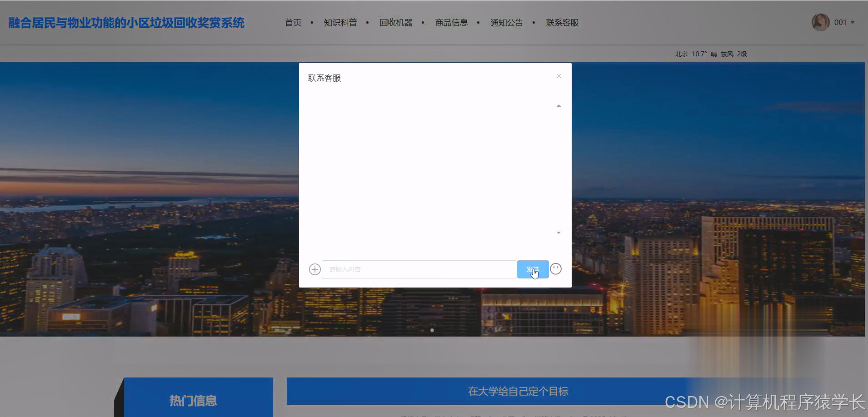Open the 商品信息 navigation item

(x=451, y=22)
